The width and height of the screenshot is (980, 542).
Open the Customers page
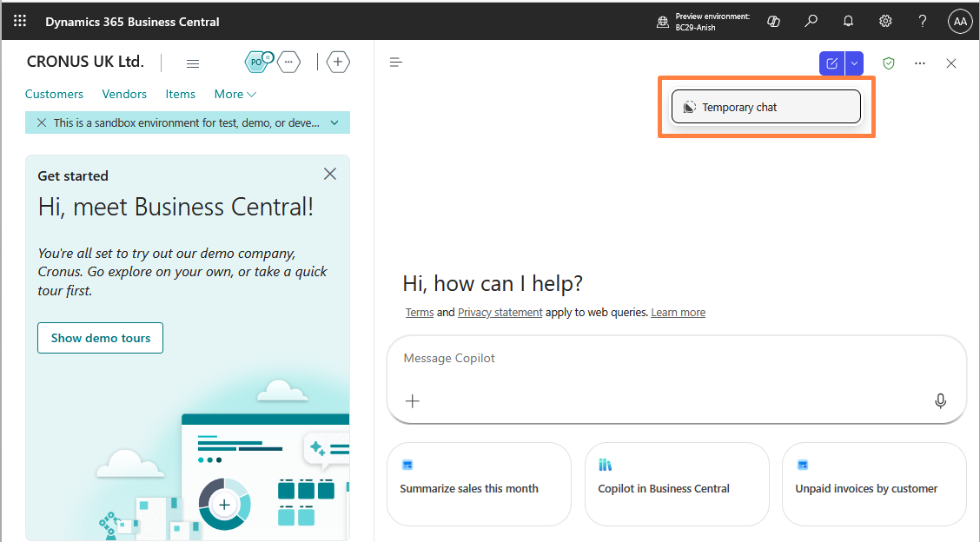tap(54, 94)
